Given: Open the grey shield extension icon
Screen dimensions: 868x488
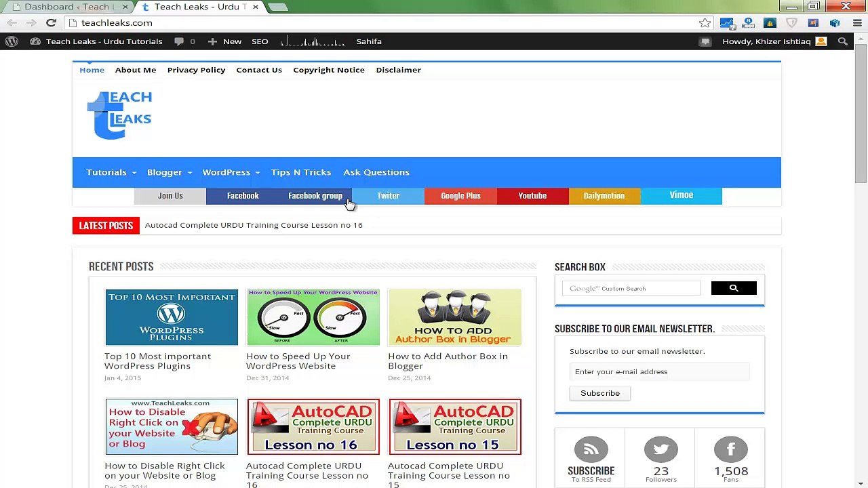Looking at the screenshot, I should click(791, 23).
